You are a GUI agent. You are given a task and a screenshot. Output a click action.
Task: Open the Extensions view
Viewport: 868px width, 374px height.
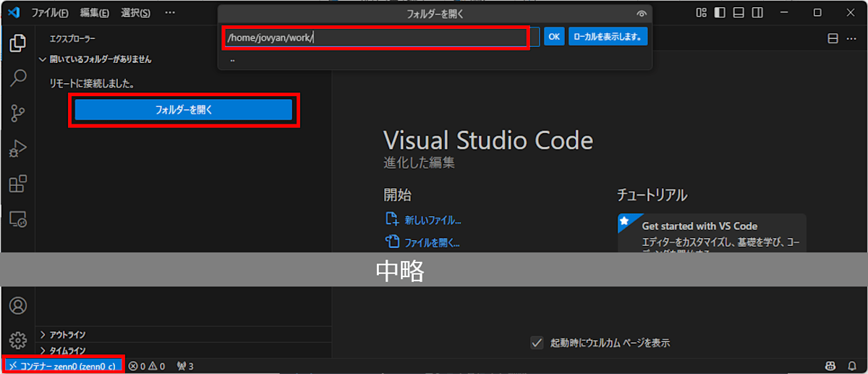[x=17, y=184]
